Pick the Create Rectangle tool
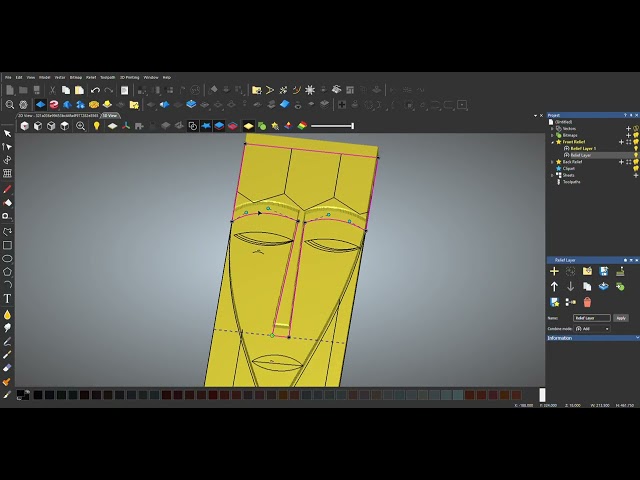Image resolution: width=640 pixels, height=480 pixels. tap(7, 245)
